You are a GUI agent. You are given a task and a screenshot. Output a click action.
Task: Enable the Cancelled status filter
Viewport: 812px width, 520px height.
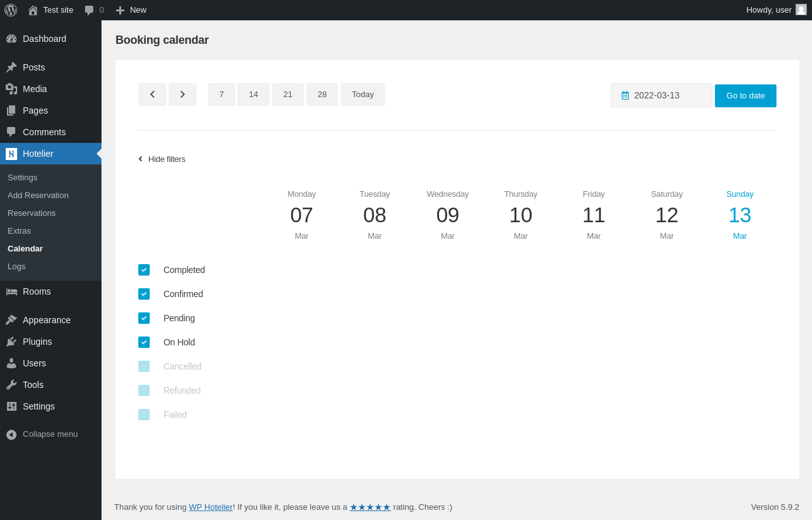pyautogui.click(x=144, y=366)
